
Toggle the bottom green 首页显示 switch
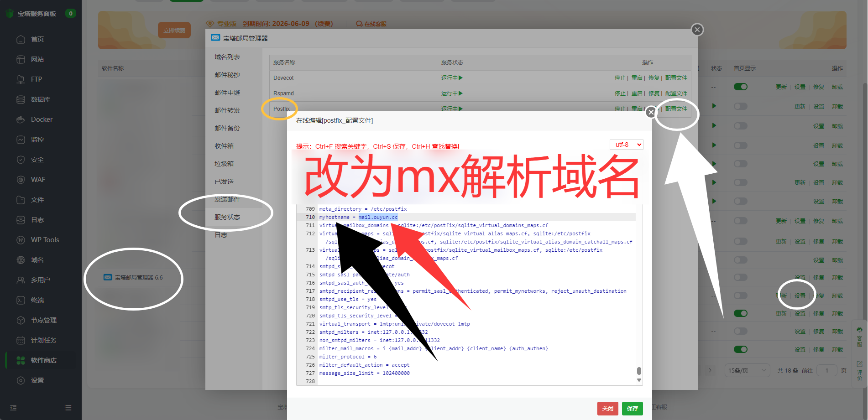click(740, 349)
